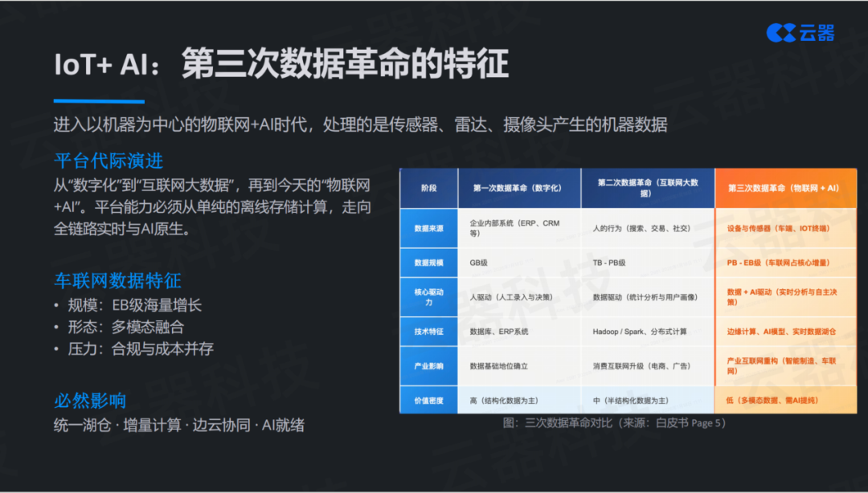Click bullet "压力：合规与成本并存"
The height and width of the screenshot is (493, 868).
pyautogui.click(x=141, y=348)
